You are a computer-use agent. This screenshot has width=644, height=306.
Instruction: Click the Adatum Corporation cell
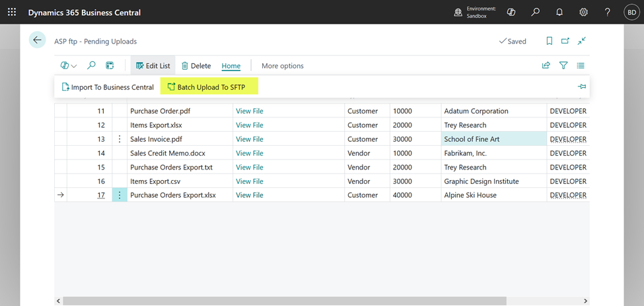coord(493,111)
